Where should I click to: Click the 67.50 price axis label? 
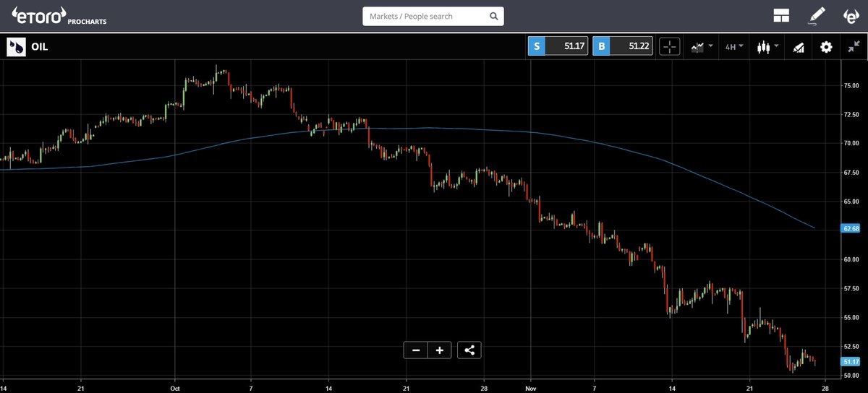[x=851, y=173]
